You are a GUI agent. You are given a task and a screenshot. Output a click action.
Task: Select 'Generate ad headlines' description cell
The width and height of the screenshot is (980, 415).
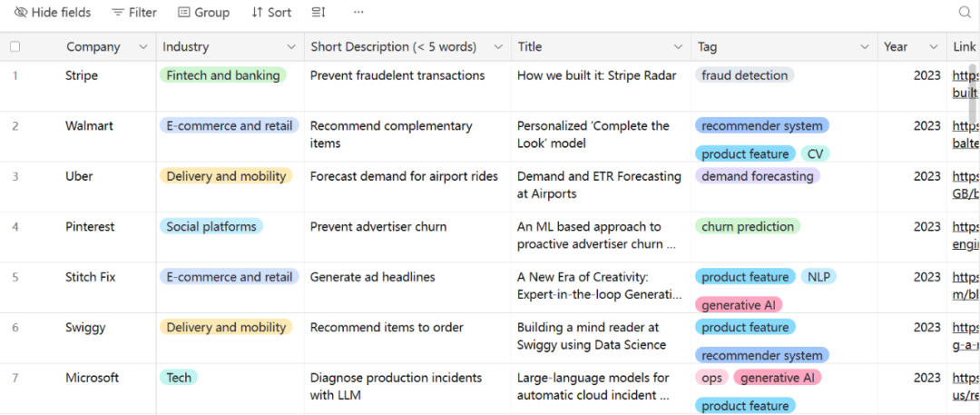pyautogui.click(x=408, y=287)
